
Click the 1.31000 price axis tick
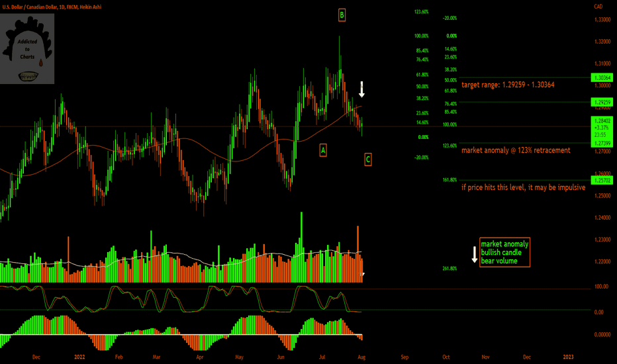tap(602, 64)
